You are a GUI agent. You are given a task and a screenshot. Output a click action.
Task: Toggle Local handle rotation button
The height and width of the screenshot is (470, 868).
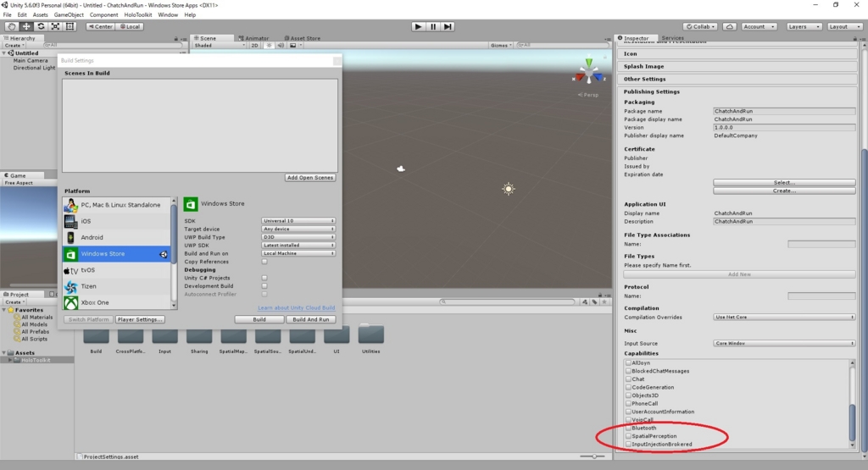coord(130,26)
